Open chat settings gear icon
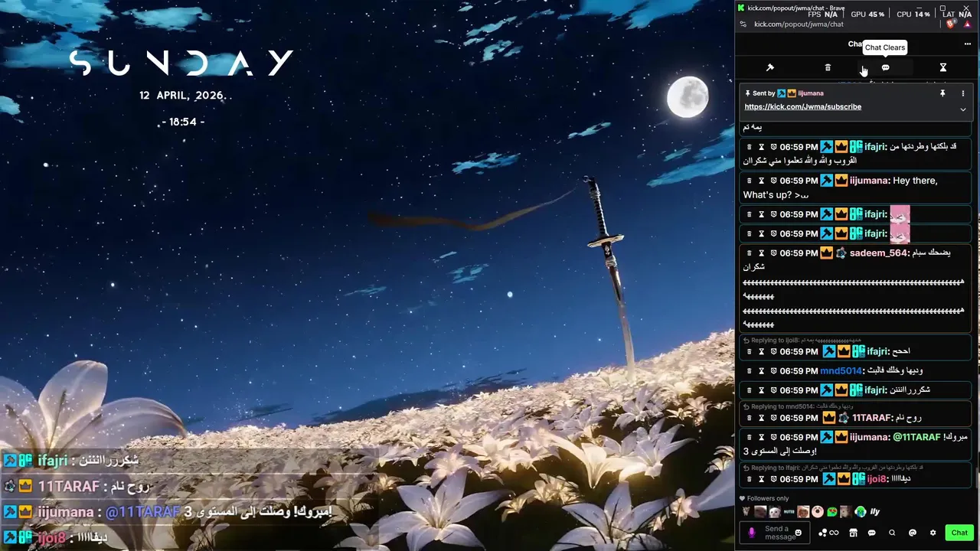Viewport: 980px width, 551px height. point(933,533)
